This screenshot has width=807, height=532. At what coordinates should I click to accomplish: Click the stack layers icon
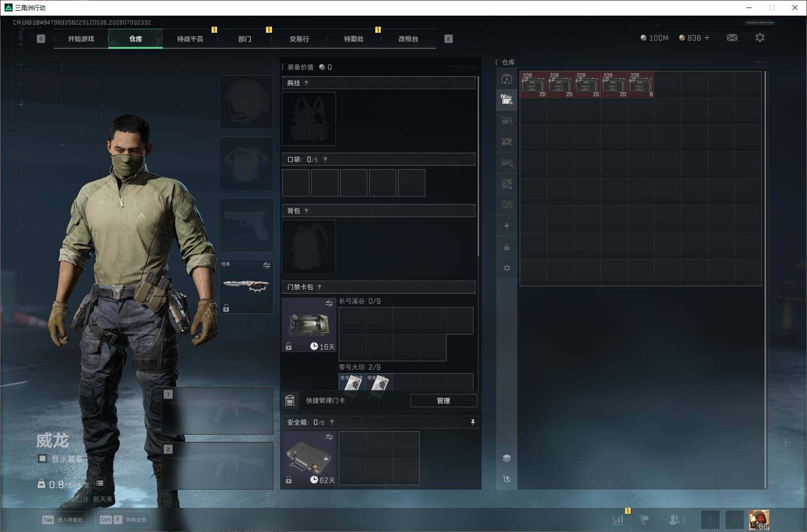pyautogui.click(x=507, y=458)
